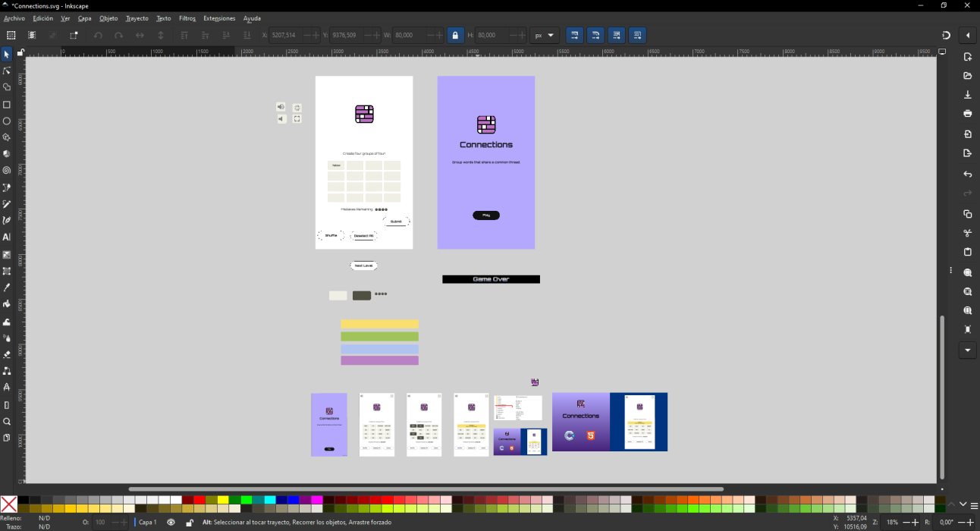The height and width of the screenshot is (531, 980).
Task: Toggle the width/height proportion lock
Action: (455, 35)
